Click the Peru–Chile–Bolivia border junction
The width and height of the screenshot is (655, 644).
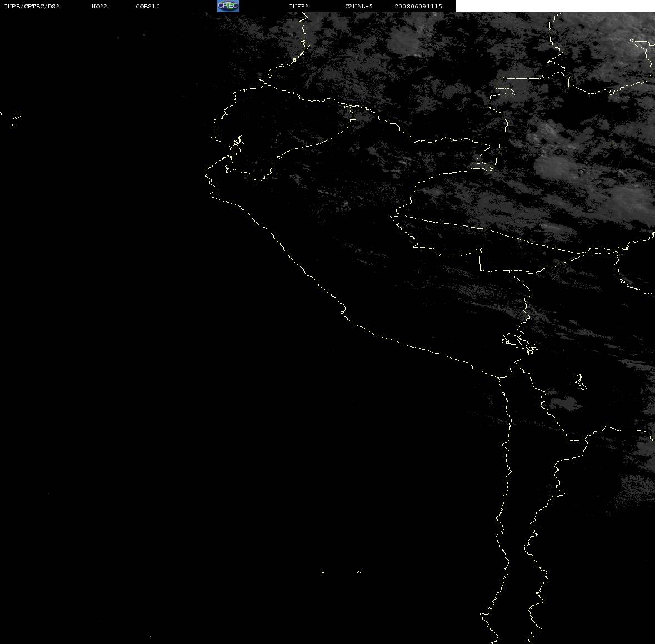pos(518,366)
